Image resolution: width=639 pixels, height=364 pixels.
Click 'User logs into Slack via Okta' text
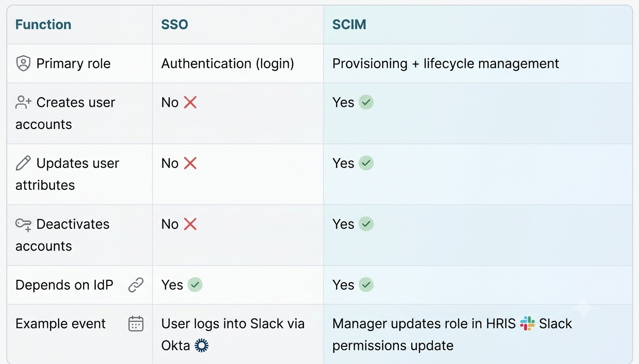pyautogui.click(x=233, y=334)
